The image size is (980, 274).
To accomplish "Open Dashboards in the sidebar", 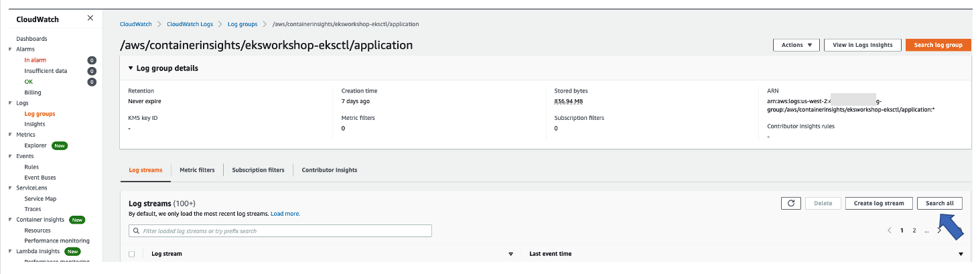I will pos(31,39).
